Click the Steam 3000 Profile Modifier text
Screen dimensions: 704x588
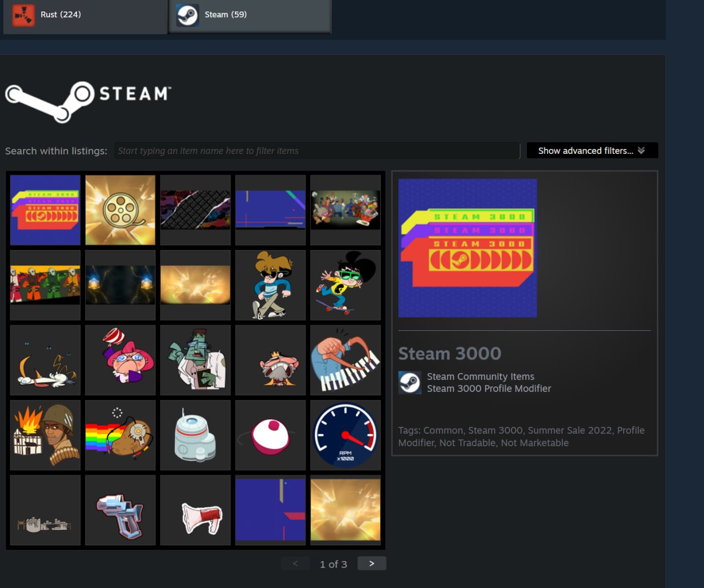pos(489,389)
